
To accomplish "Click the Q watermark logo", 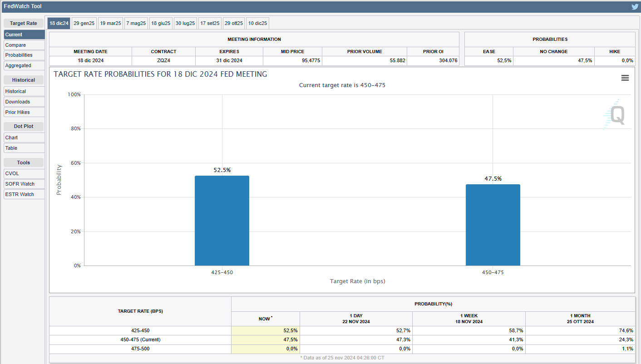I will pyautogui.click(x=616, y=114).
